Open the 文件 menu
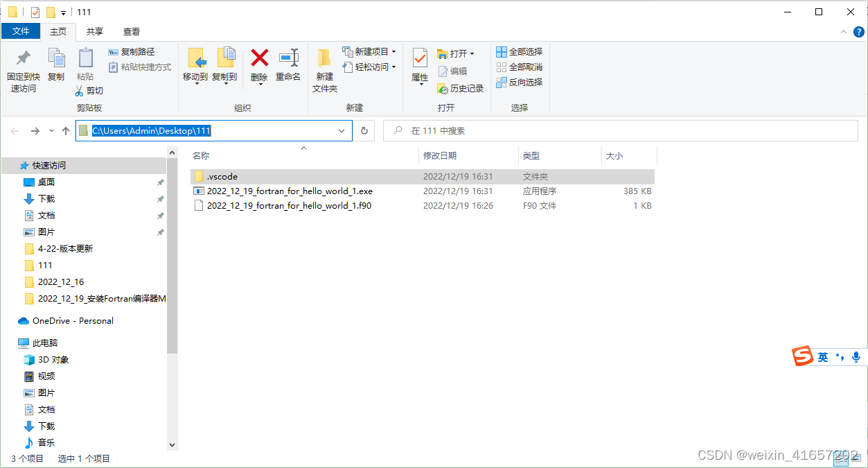Viewport: 868px width, 468px height. pos(20,31)
